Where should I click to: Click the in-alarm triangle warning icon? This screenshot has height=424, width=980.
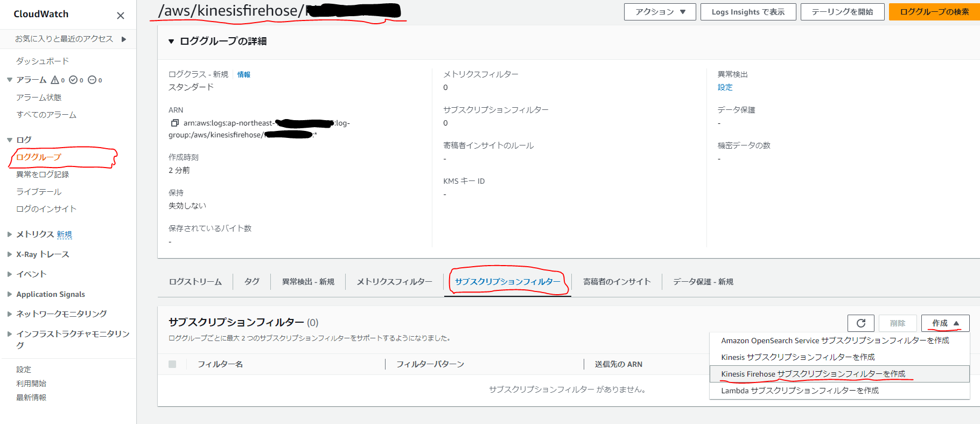(x=55, y=80)
